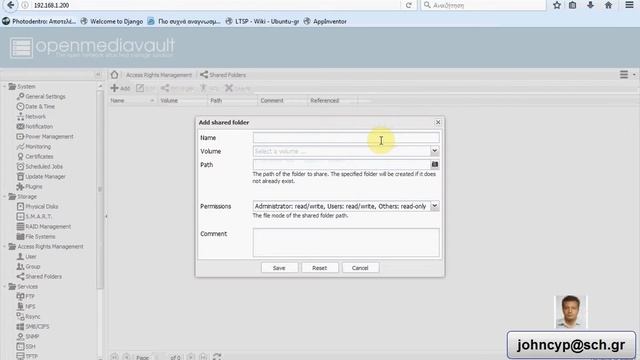Click browser home icon

pyautogui.click(x=608, y=5)
